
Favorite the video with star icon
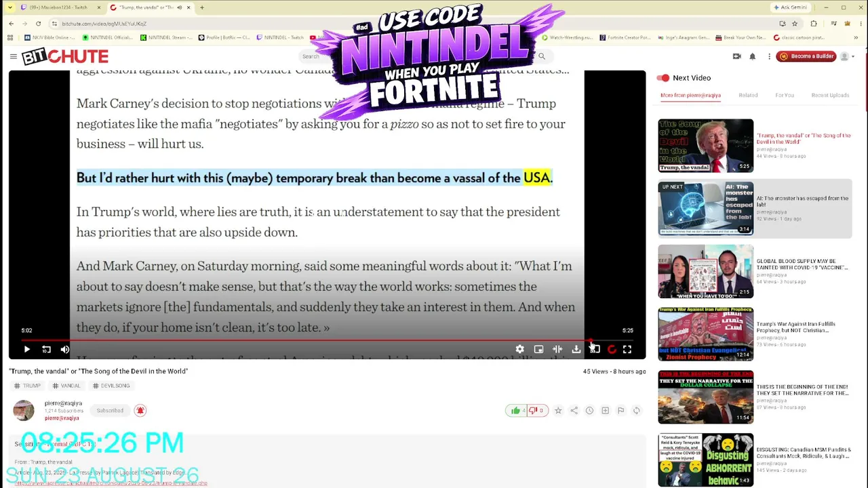558,411
